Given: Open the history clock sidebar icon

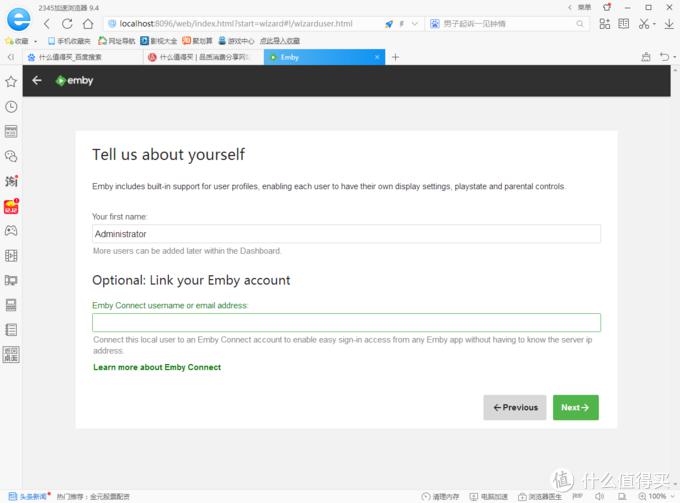Looking at the screenshot, I should point(11,107).
